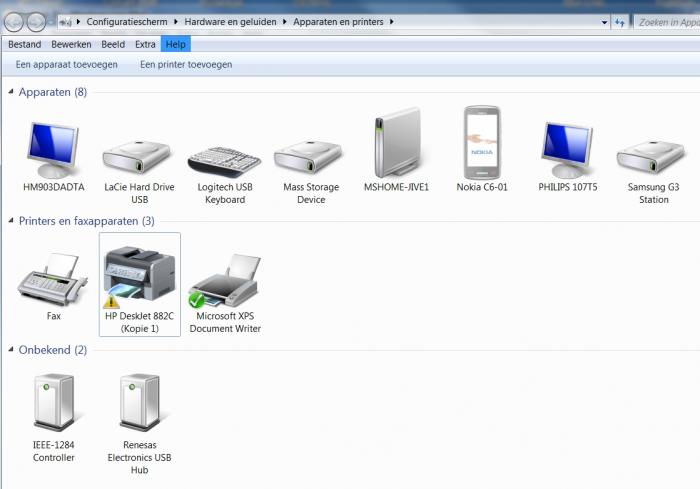Click the 'HP DeskJet 882C (Kopie 1)' label
The width and height of the screenshot is (700, 489).
tap(139, 322)
